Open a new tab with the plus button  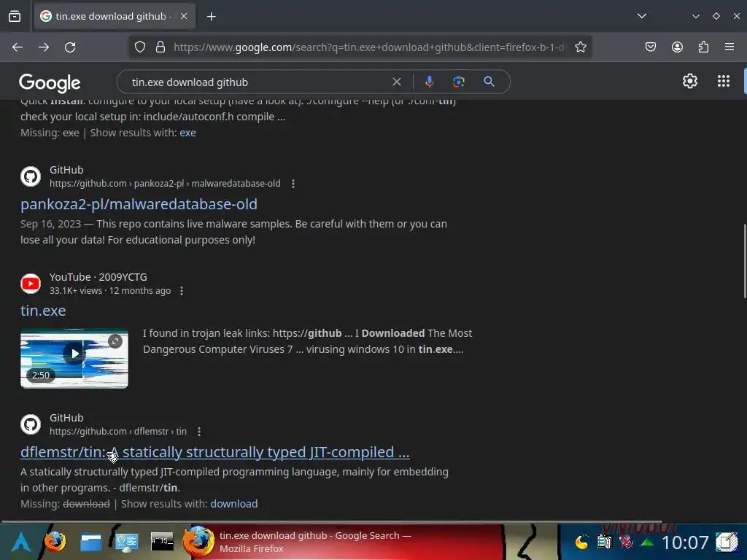(x=211, y=17)
